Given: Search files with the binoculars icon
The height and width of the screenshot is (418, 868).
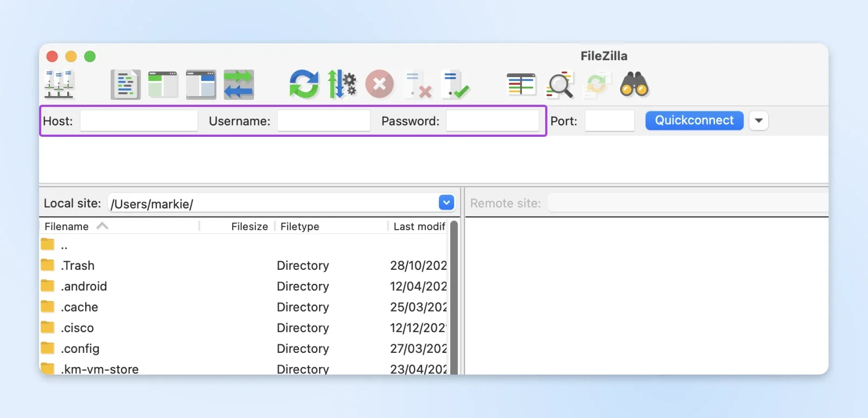Looking at the screenshot, I should point(634,85).
